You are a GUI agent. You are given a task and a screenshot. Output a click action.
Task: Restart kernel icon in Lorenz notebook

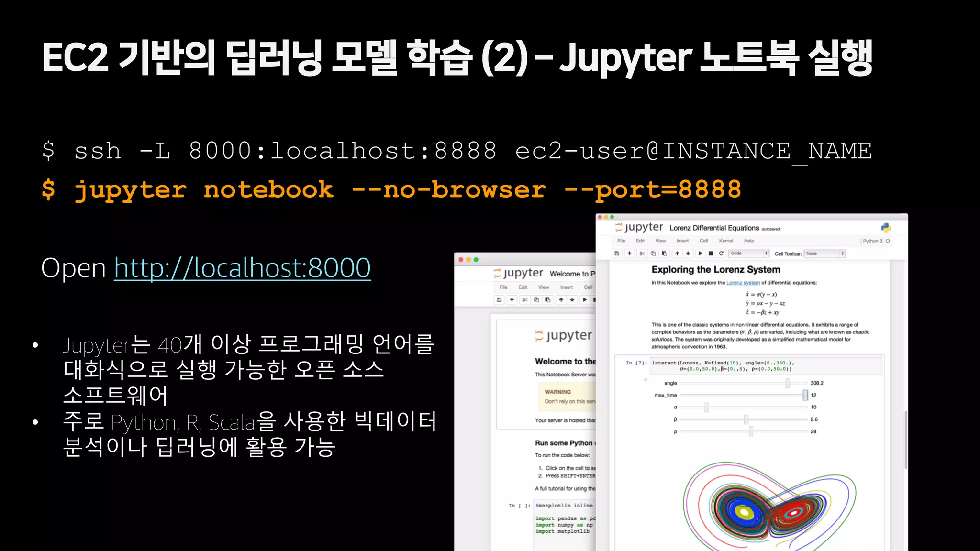721,253
